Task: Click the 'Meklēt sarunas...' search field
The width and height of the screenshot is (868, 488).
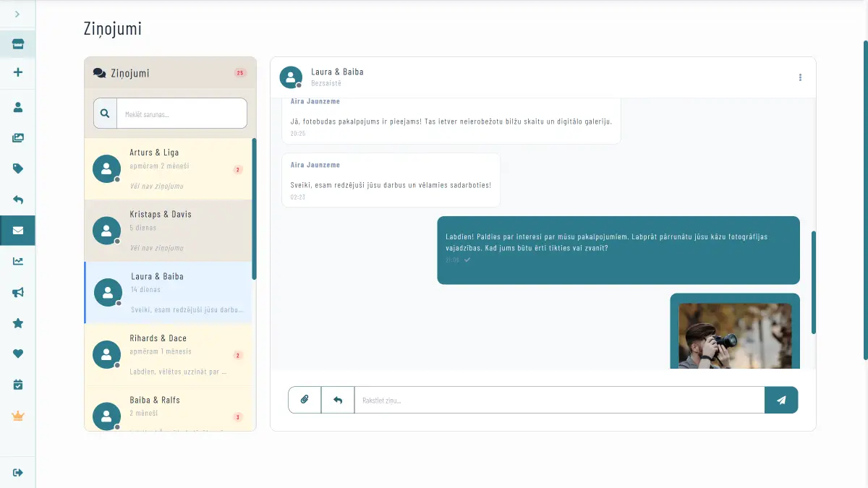Action: (182, 114)
